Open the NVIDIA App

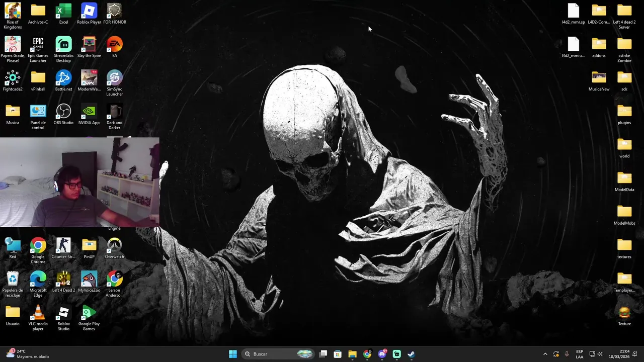89,114
